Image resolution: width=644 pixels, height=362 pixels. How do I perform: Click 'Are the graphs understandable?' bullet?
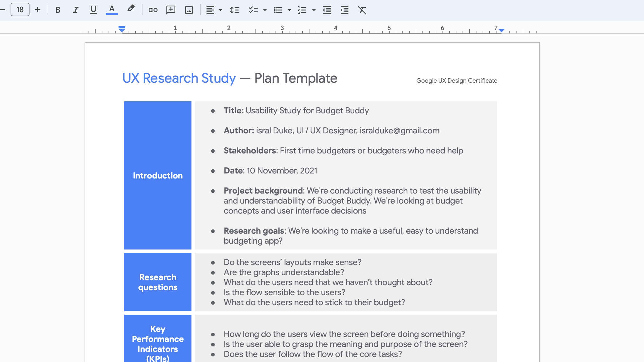click(x=284, y=272)
